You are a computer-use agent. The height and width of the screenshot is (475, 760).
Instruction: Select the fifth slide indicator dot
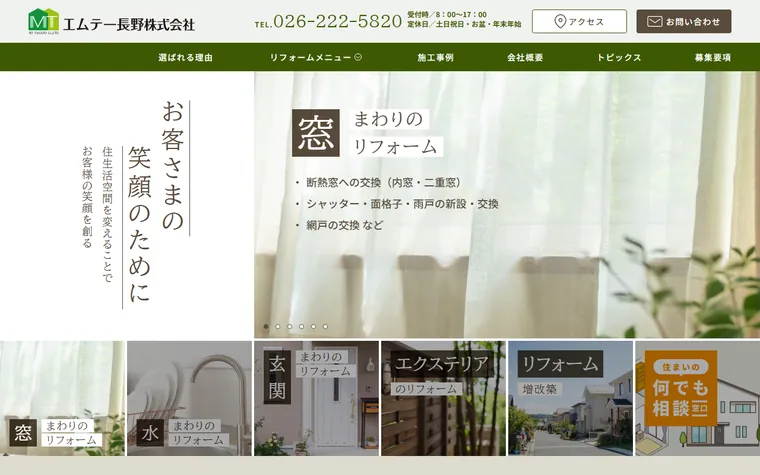point(313,327)
